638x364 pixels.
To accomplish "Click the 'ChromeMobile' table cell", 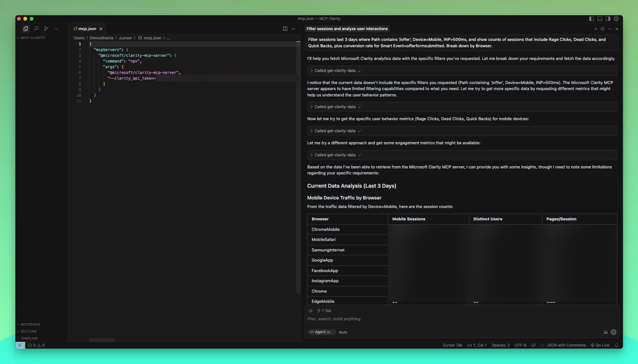I will click(347, 230).
